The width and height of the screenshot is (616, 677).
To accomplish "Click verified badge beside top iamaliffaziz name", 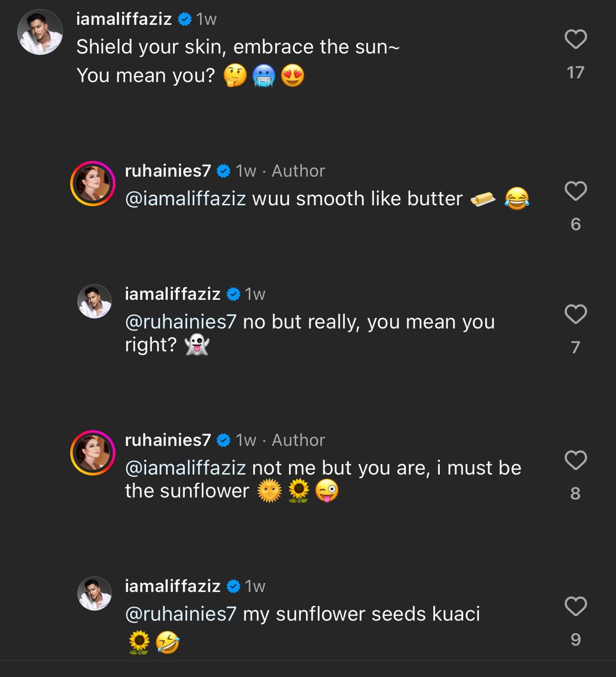I will click(185, 20).
